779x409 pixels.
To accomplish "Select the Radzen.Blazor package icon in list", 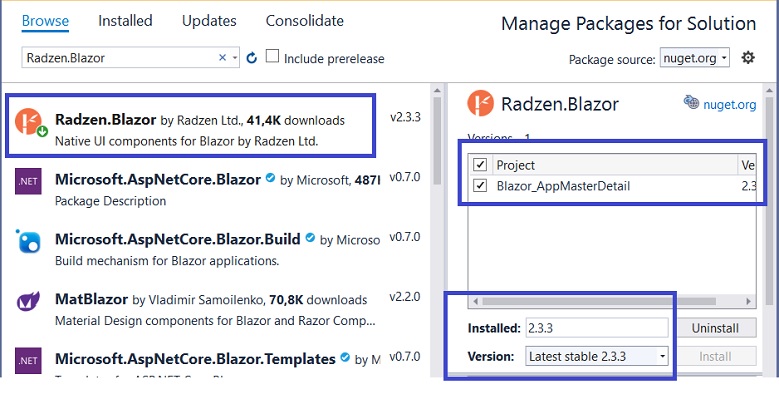I will point(29,122).
